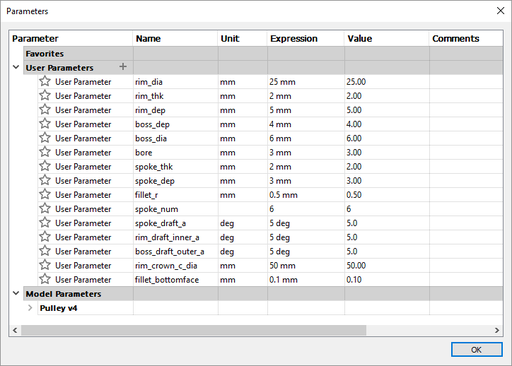Image resolution: width=512 pixels, height=366 pixels.
Task: Select the User Parameters group label
Action: point(60,68)
